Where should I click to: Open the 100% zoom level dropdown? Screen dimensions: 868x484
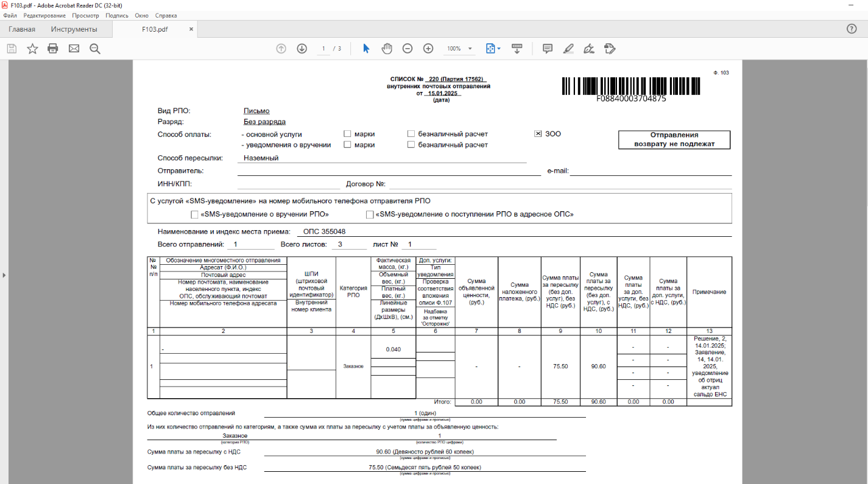pos(470,49)
